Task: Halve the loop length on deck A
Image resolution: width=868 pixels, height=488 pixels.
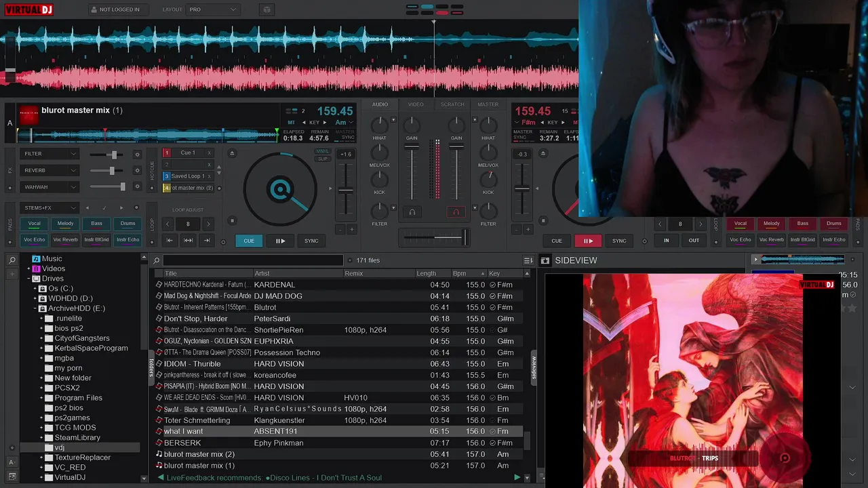Action: tap(167, 224)
